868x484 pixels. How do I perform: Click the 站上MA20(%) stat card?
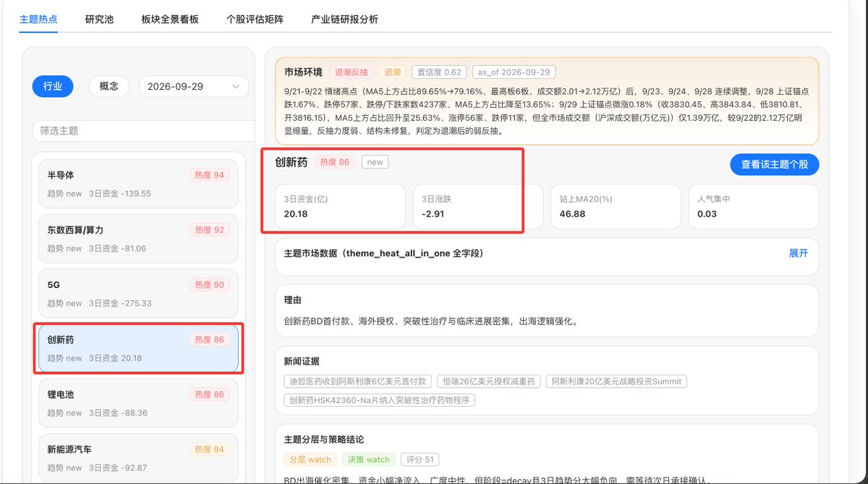616,206
